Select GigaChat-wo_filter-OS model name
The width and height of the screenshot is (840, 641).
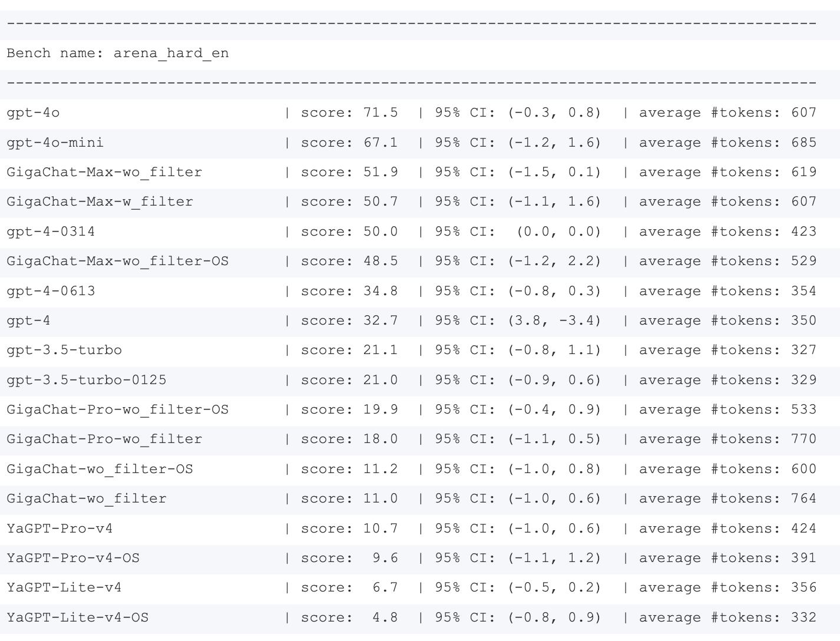[x=100, y=469]
